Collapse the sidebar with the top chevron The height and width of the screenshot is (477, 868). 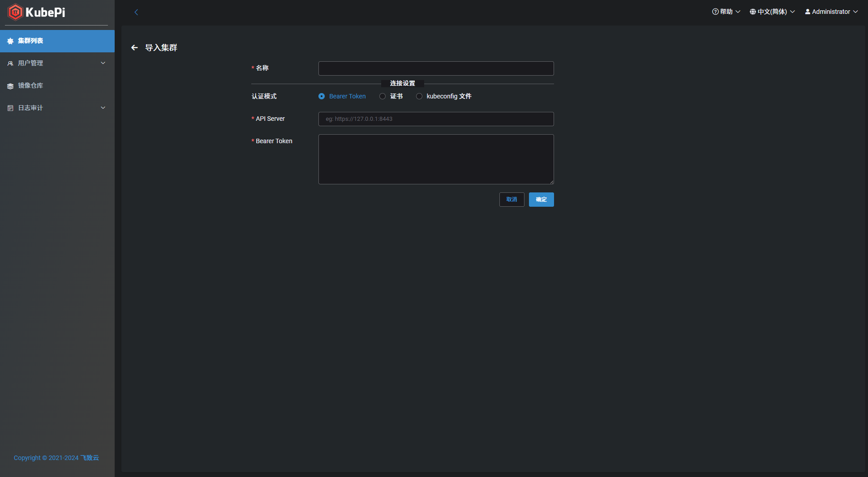coord(136,12)
